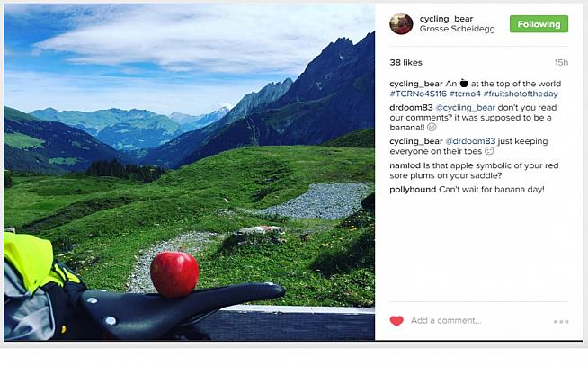Image resolution: width=588 pixels, height=366 pixels.
Task: View the 38 likes list
Action: click(405, 63)
